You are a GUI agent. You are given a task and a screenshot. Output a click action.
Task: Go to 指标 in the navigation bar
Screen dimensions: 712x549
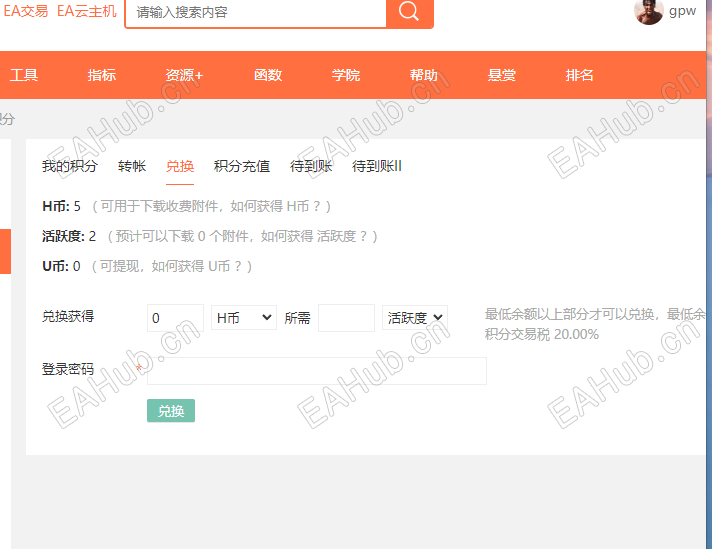(102, 75)
